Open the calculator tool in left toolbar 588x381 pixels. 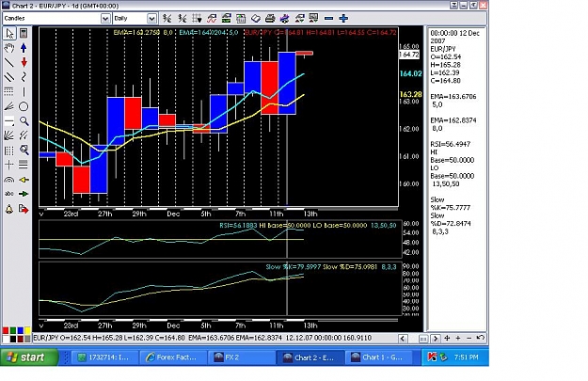click(24, 33)
